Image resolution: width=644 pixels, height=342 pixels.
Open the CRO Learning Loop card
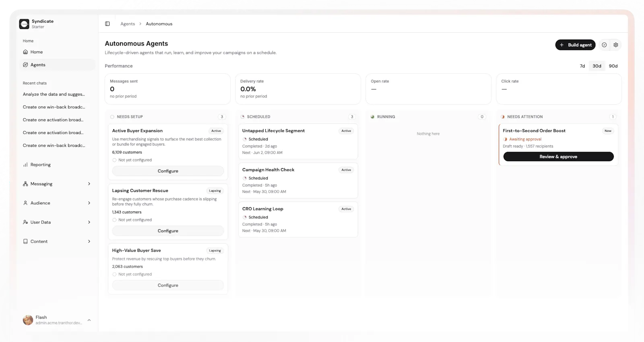pos(298,220)
